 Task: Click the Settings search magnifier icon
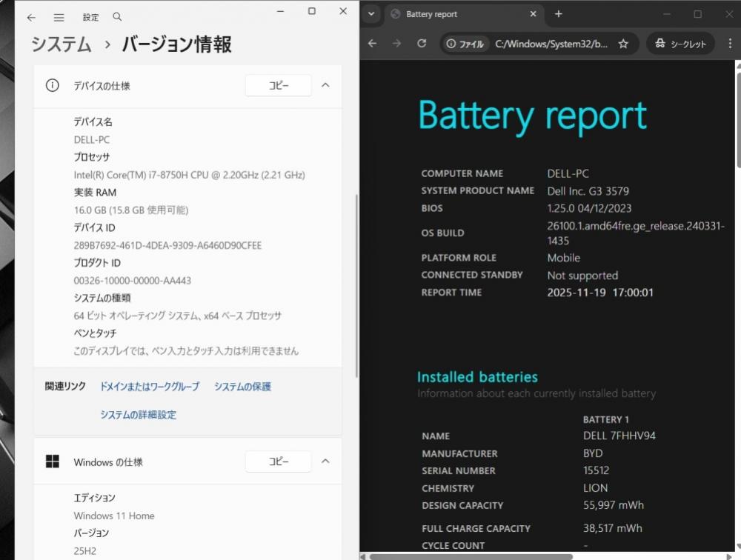click(x=117, y=17)
